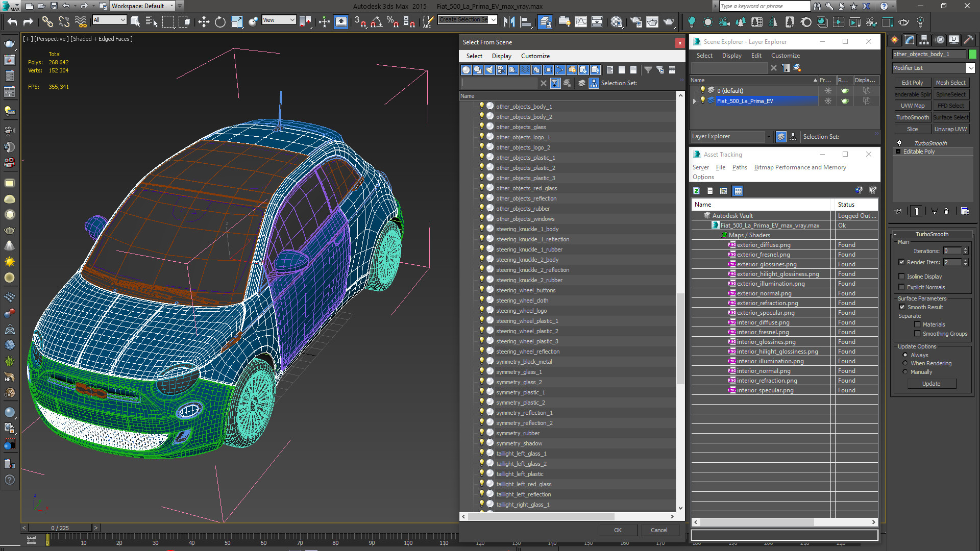Image resolution: width=980 pixels, height=551 pixels.
Task: Click the FFD Select modifier button
Action: pyautogui.click(x=950, y=106)
